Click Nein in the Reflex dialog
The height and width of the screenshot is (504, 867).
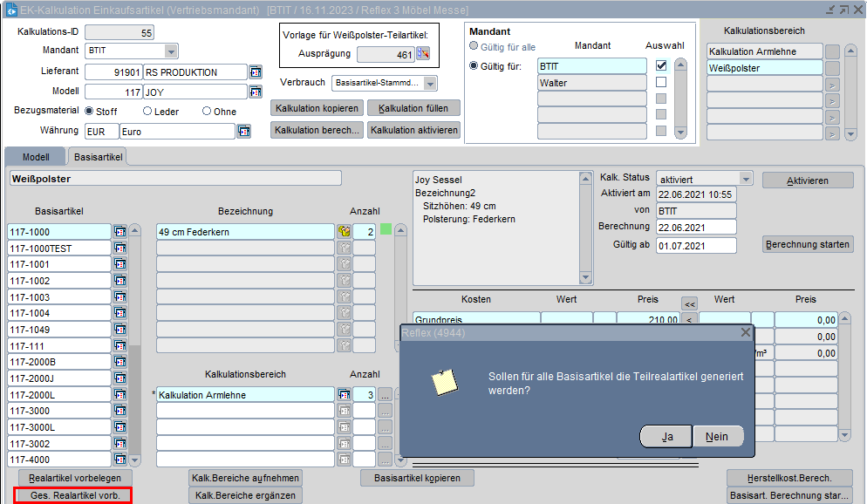pyautogui.click(x=718, y=437)
